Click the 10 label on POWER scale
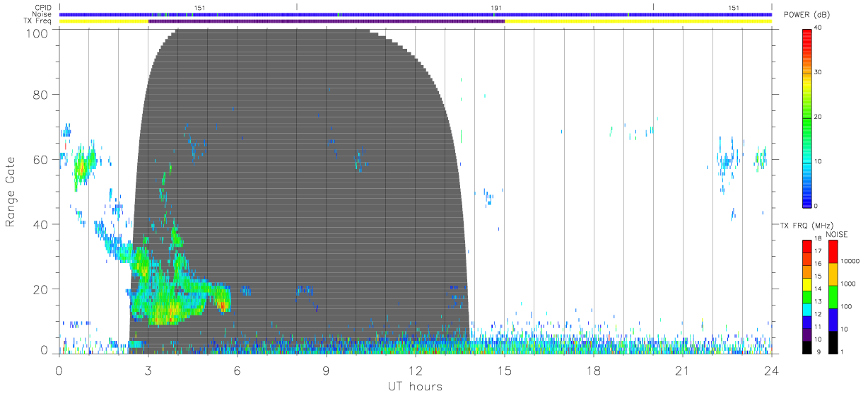The height and width of the screenshot is (401, 868). point(819,161)
